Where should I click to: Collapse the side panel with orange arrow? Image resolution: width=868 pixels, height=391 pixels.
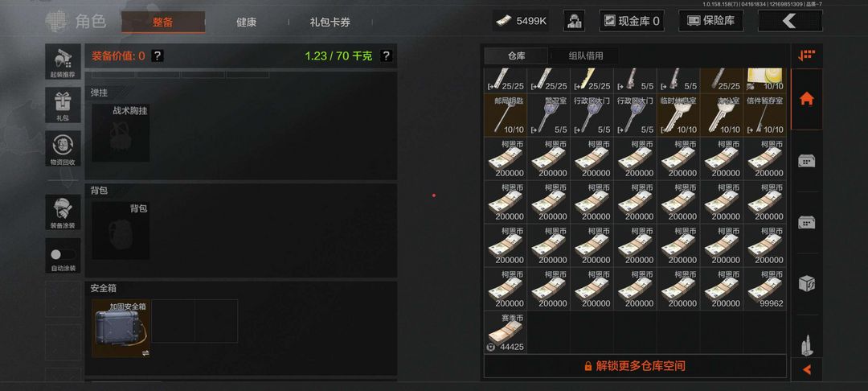[807, 369]
